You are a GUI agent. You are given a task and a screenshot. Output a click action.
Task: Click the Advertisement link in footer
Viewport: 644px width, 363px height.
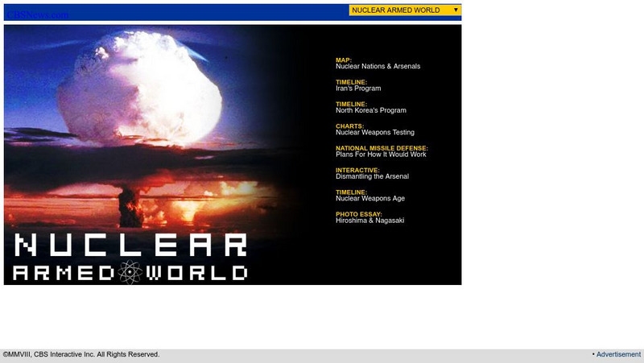pyautogui.click(x=618, y=354)
